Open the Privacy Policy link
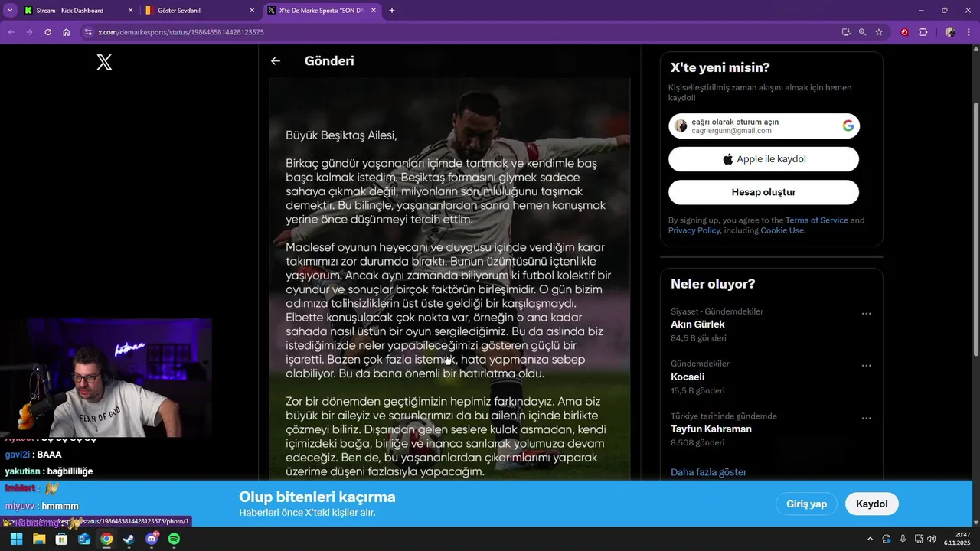Screen dimensions: 980x551 click(x=694, y=230)
